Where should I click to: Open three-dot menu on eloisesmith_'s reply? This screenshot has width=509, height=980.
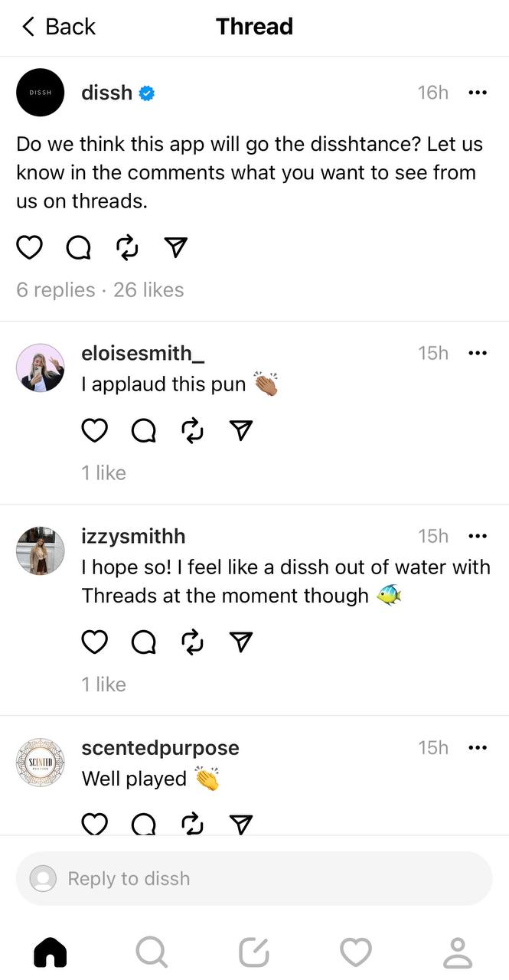pos(477,353)
